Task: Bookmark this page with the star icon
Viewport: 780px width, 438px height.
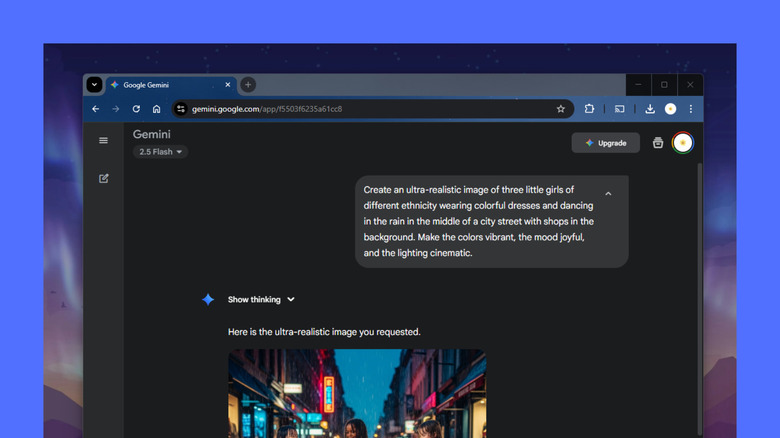Action: pos(561,109)
